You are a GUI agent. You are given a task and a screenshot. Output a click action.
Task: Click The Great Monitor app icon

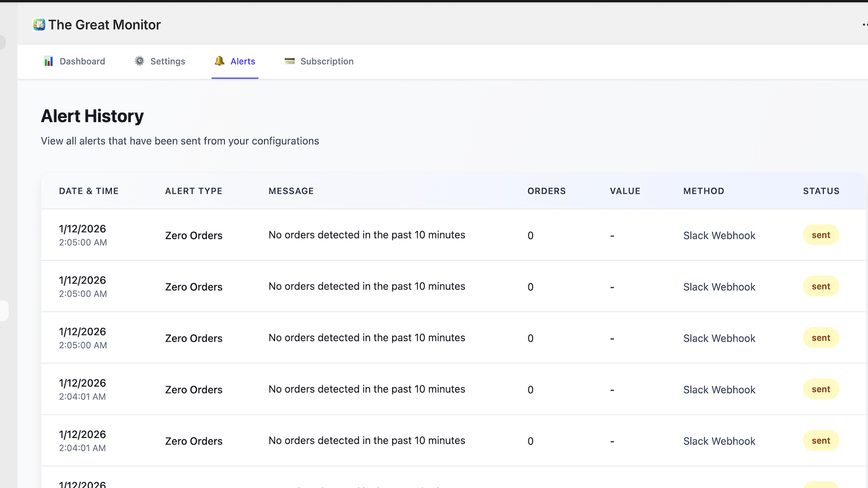click(x=39, y=24)
